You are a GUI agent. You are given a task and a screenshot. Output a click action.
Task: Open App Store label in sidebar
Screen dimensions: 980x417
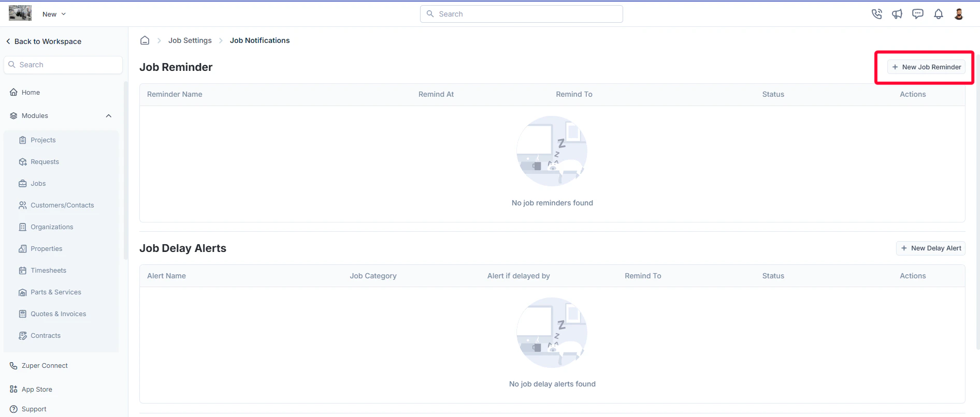pyautogui.click(x=37, y=390)
